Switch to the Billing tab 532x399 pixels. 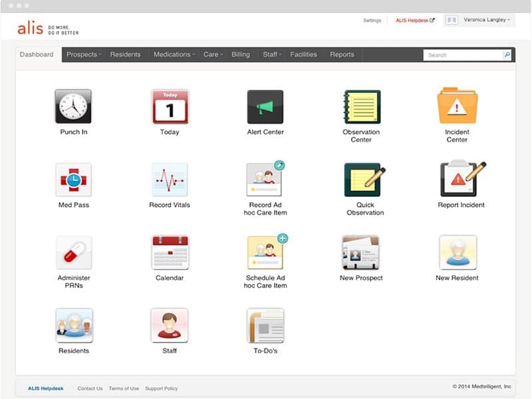[x=240, y=55]
